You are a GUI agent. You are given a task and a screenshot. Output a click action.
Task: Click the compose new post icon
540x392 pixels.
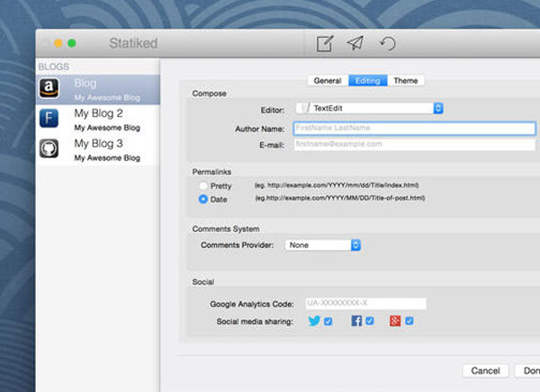(x=325, y=43)
